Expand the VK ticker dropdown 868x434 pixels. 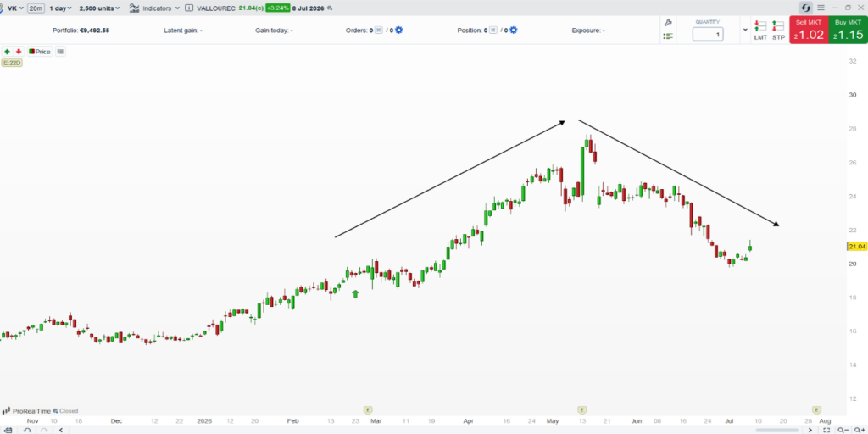(15, 8)
